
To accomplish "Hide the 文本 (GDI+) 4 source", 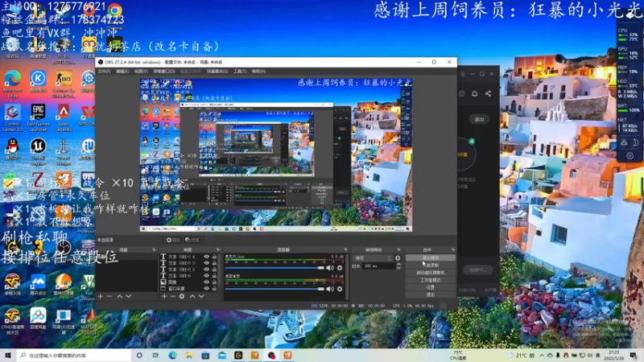I will tap(207, 257).
